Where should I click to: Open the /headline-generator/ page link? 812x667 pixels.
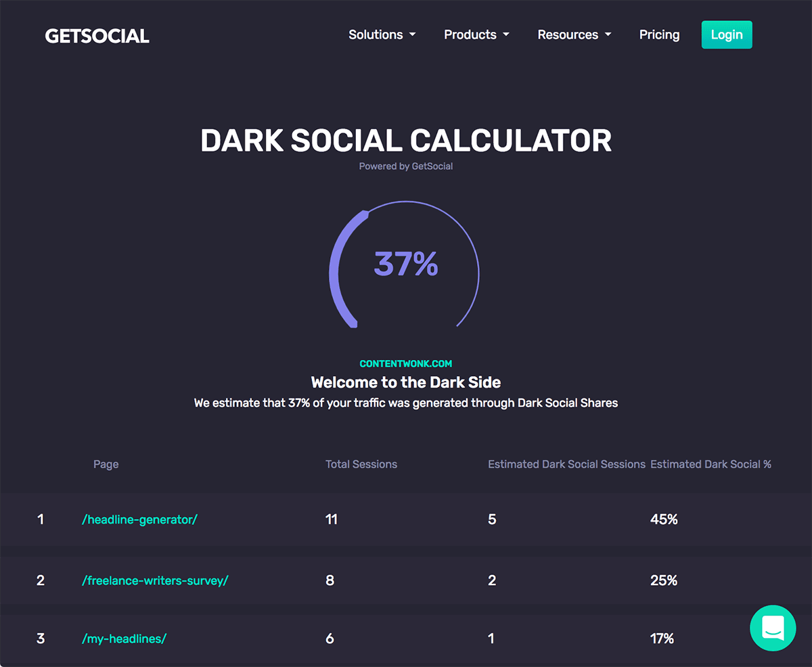click(139, 520)
